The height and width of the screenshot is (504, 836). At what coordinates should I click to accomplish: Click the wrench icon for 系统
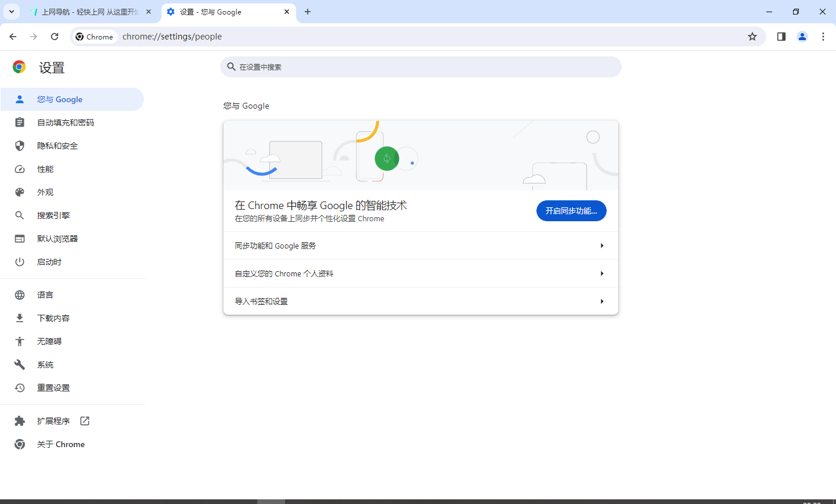coord(20,365)
